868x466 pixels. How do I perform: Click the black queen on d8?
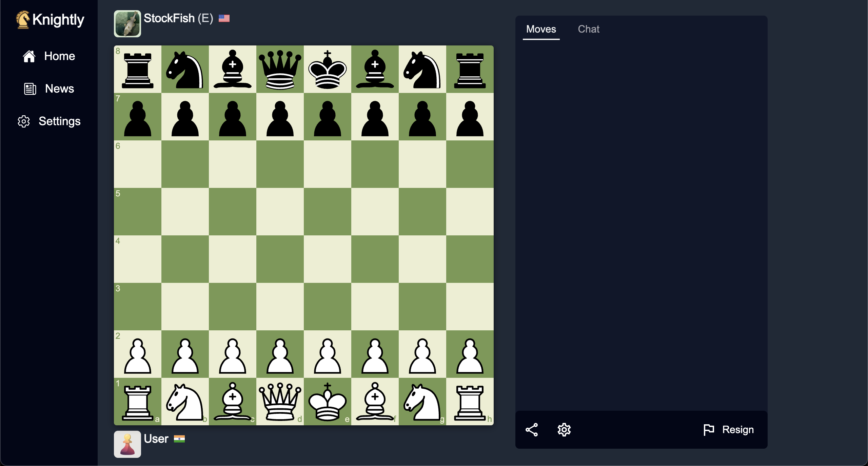click(x=279, y=69)
